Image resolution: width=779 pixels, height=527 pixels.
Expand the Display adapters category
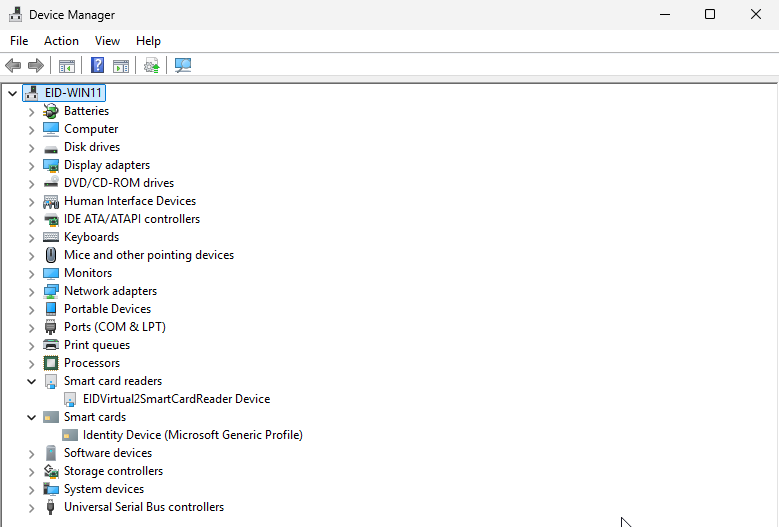pyautogui.click(x=31, y=166)
